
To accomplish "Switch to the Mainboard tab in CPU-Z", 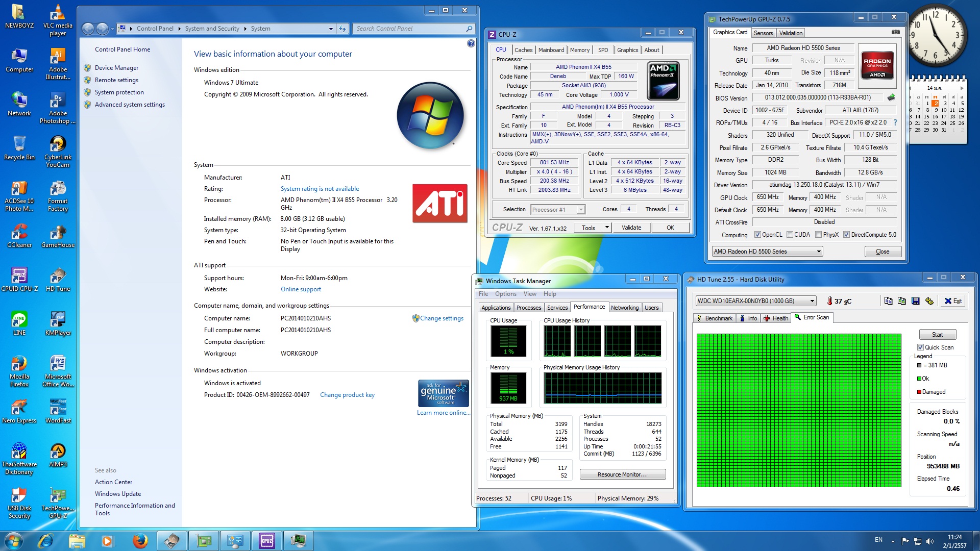I will (551, 50).
